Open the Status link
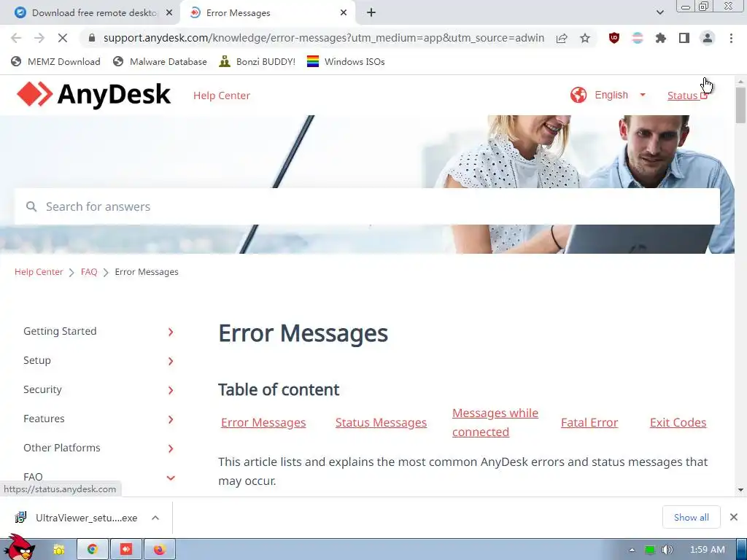This screenshot has height=560, width=747. 687,96
